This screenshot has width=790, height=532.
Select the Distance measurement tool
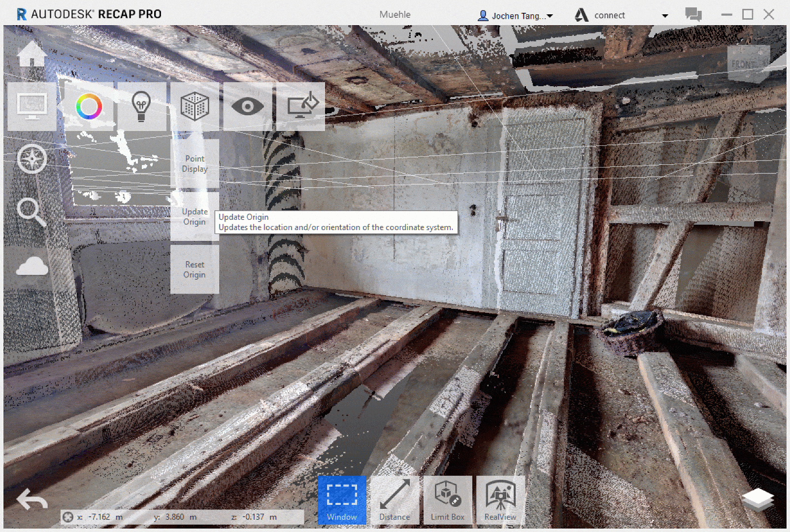point(395,500)
